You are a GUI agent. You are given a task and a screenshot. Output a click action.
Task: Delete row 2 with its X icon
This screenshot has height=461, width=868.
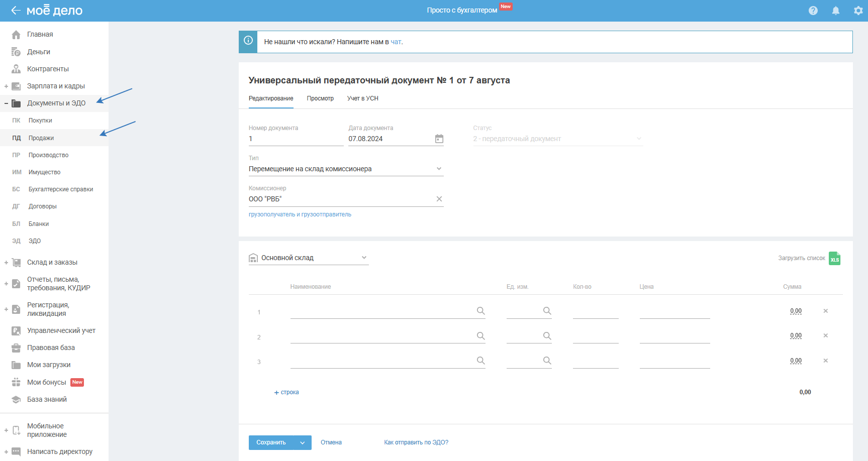pyautogui.click(x=825, y=335)
